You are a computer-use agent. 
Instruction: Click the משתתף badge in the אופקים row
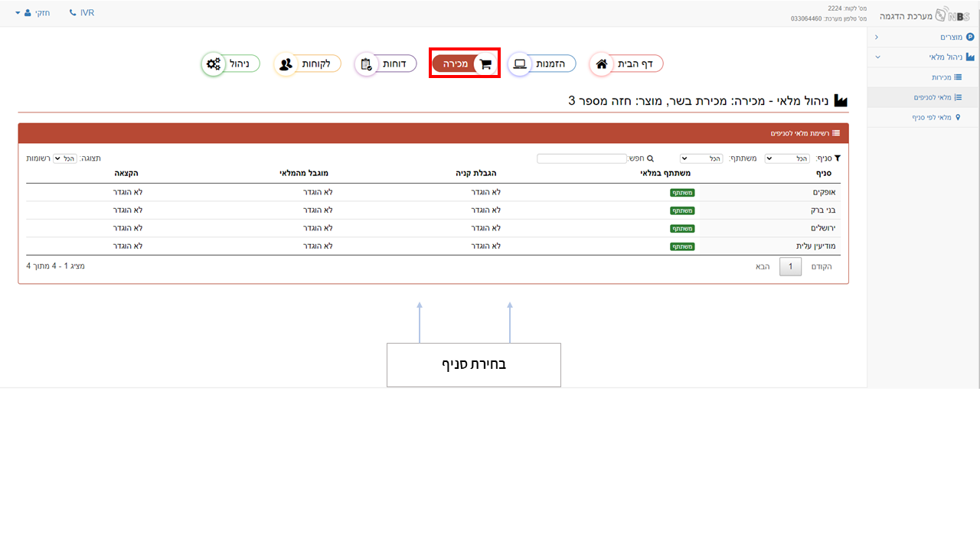683,192
